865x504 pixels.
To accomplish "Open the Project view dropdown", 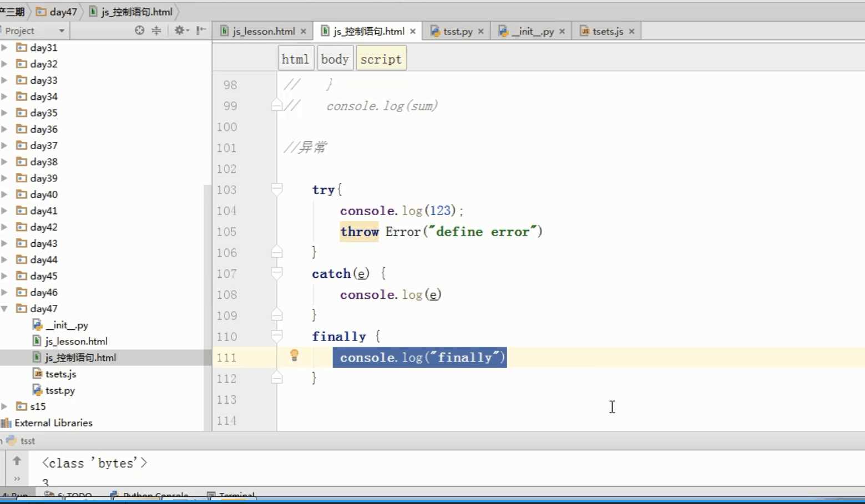I will coord(62,31).
